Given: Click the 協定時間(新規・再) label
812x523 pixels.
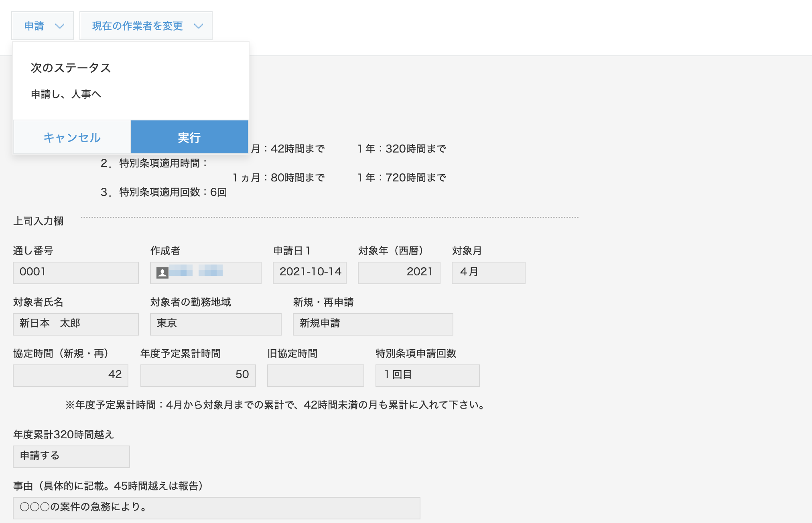Looking at the screenshot, I should (x=61, y=354).
